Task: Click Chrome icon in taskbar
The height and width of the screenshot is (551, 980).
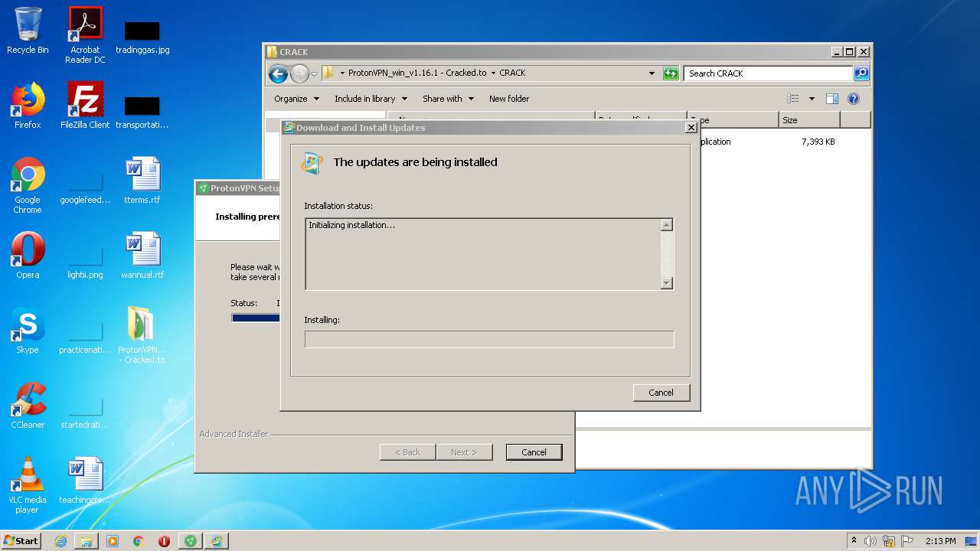Action: pos(139,541)
